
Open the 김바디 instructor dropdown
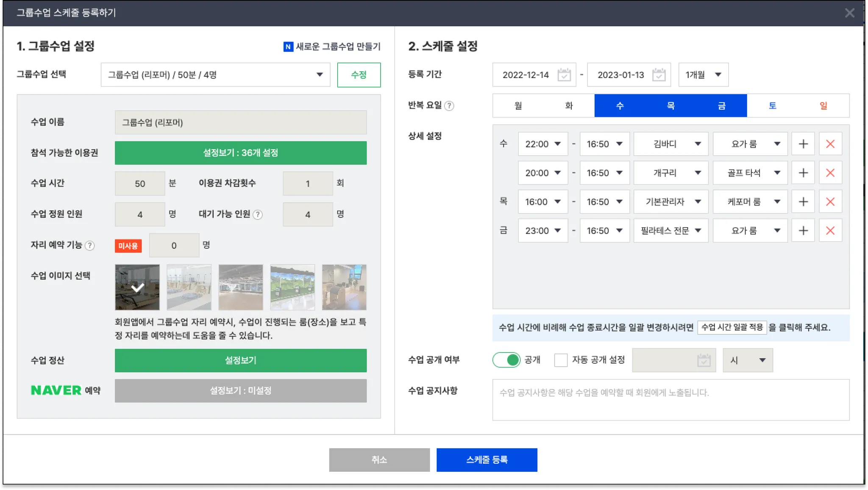click(x=670, y=144)
